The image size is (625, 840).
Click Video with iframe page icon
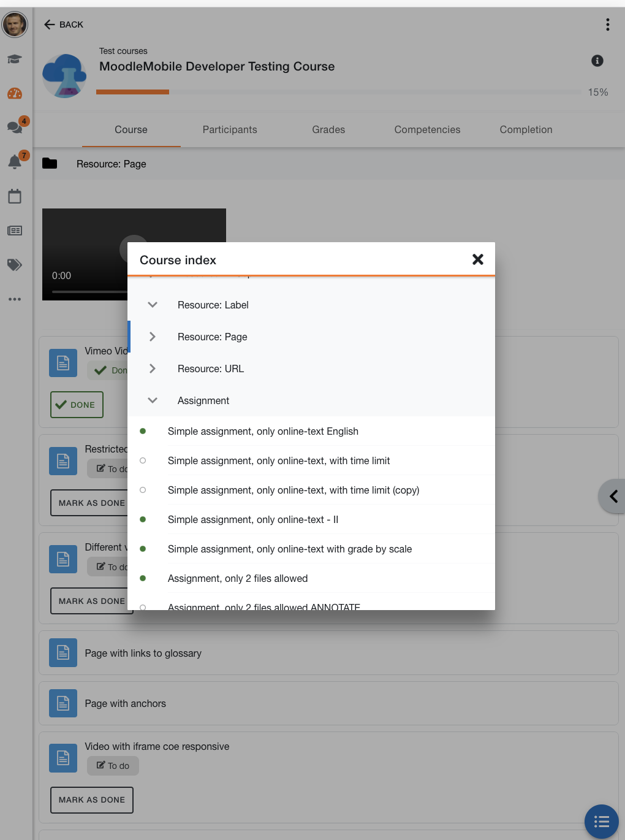[x=63, y=758]
